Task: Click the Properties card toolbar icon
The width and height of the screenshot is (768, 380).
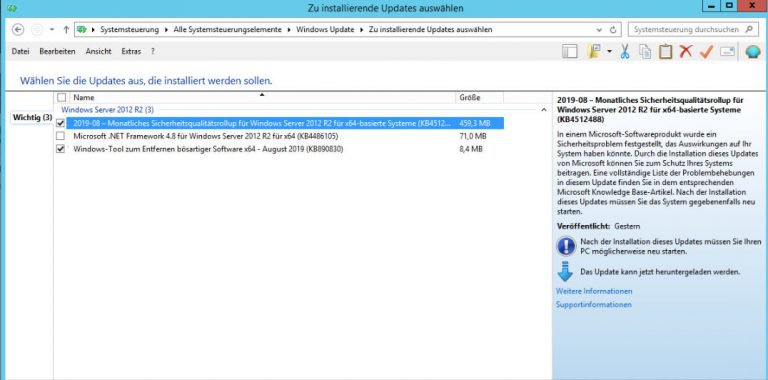Action: point(728,51)
